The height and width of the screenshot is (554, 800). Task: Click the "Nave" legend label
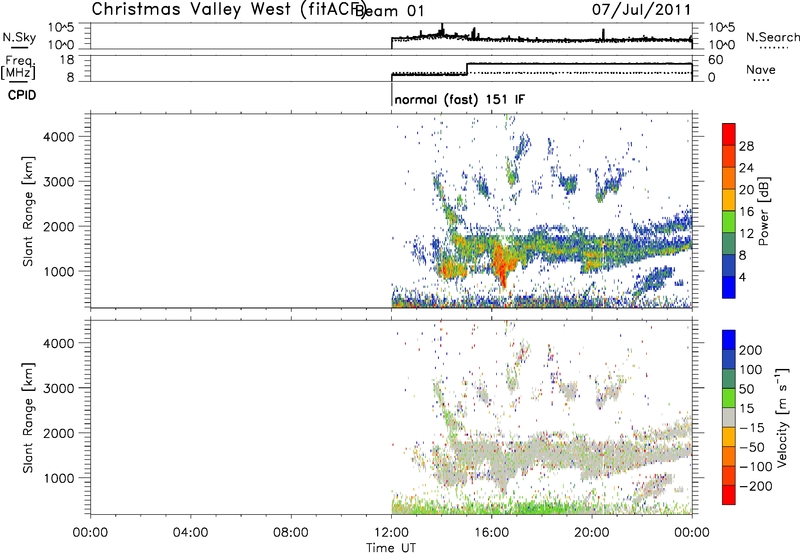pos(761,70)
